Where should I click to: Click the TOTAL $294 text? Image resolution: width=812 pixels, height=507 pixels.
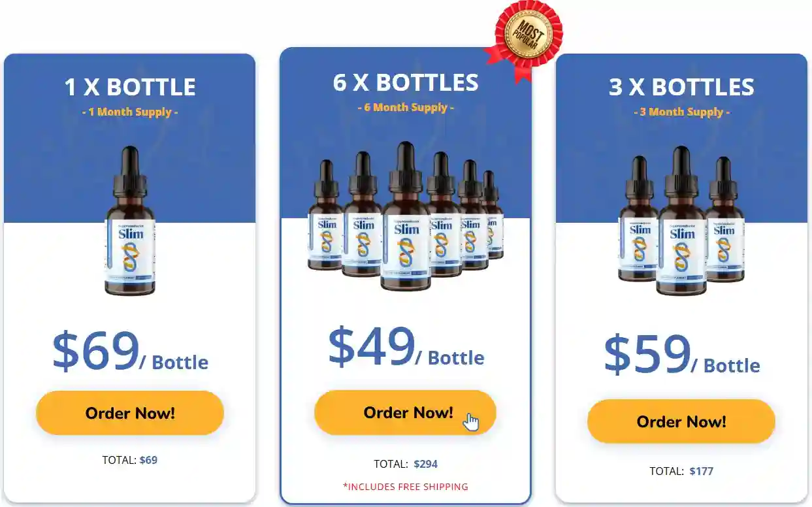406,464
